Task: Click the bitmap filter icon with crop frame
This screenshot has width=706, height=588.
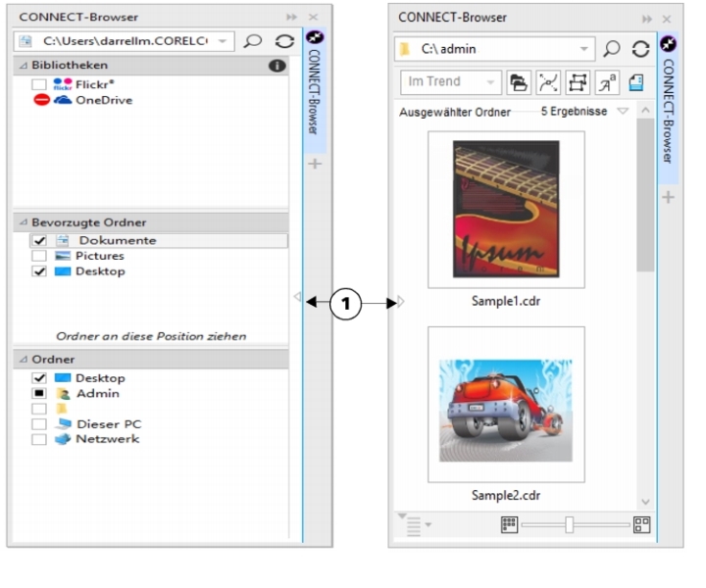Action: click(579, 83)
